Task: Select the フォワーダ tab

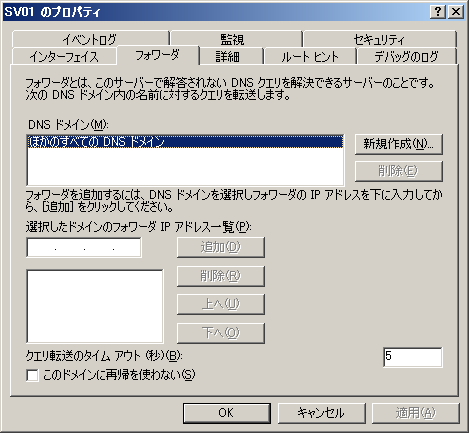Action: (x=157, y=55)
